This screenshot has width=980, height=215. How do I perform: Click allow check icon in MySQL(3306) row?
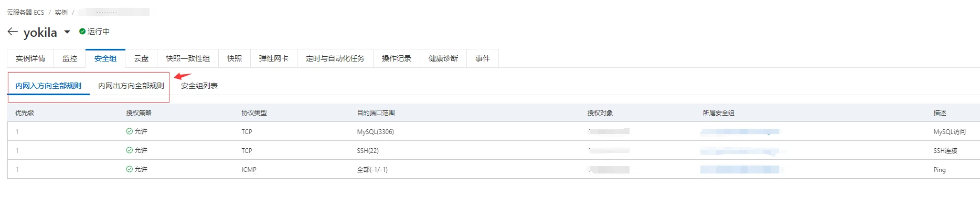point(130,131)
